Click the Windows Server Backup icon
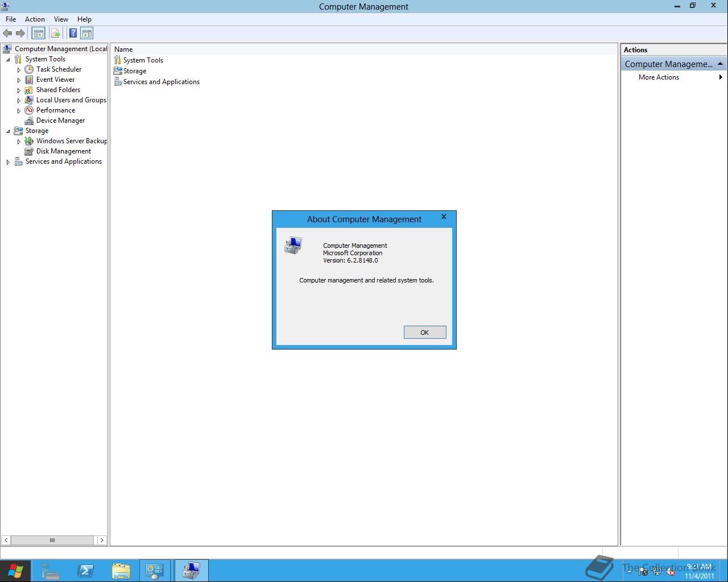 29,141
